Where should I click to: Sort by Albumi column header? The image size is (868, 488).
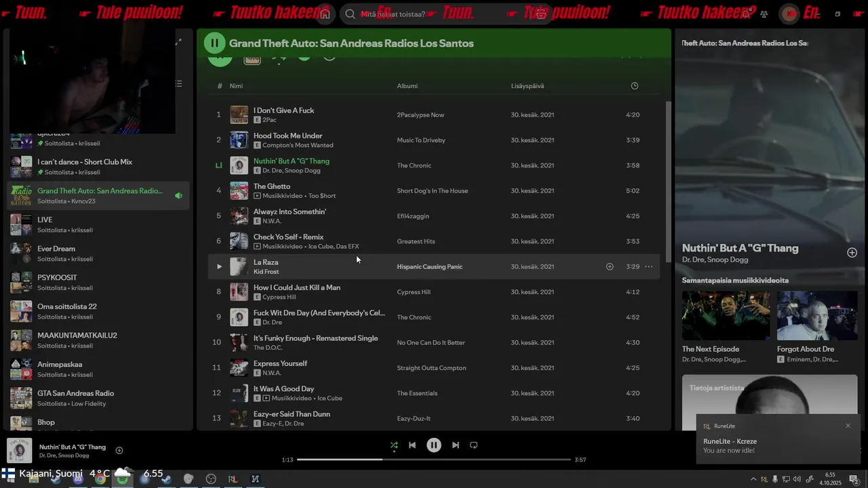[x=408, y=86]
